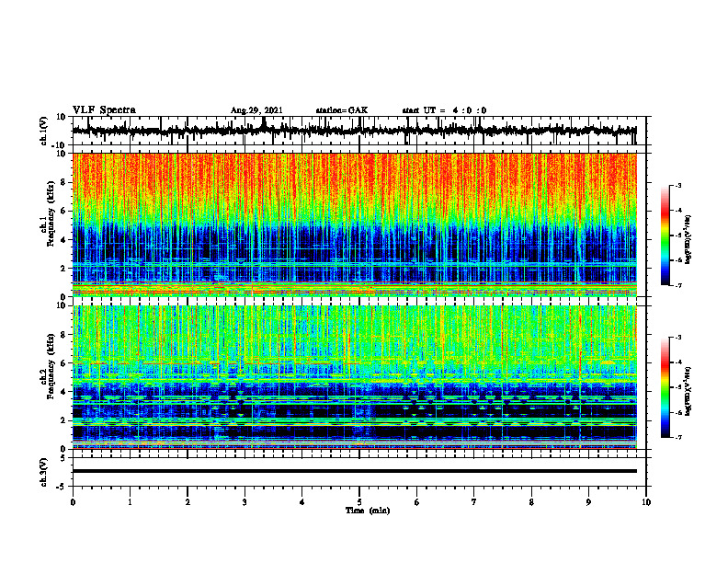
Task: Click the time axis tick label "8"
Action: coord(531,502)
